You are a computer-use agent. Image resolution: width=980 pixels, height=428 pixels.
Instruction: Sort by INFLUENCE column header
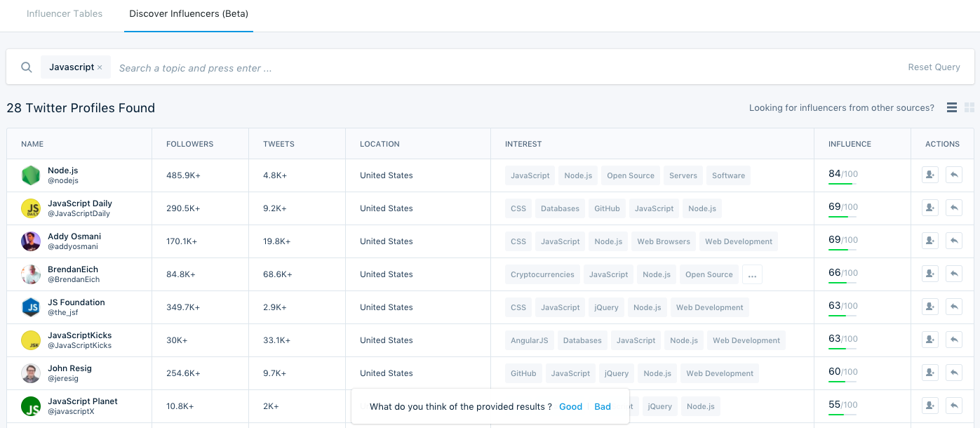click(x=850, y=144)
